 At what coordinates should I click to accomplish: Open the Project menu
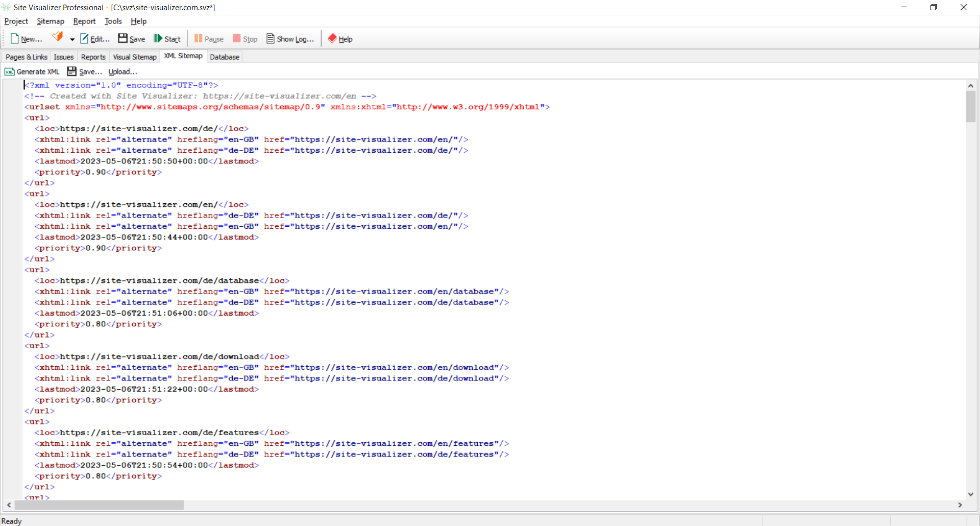pos(16,21)
